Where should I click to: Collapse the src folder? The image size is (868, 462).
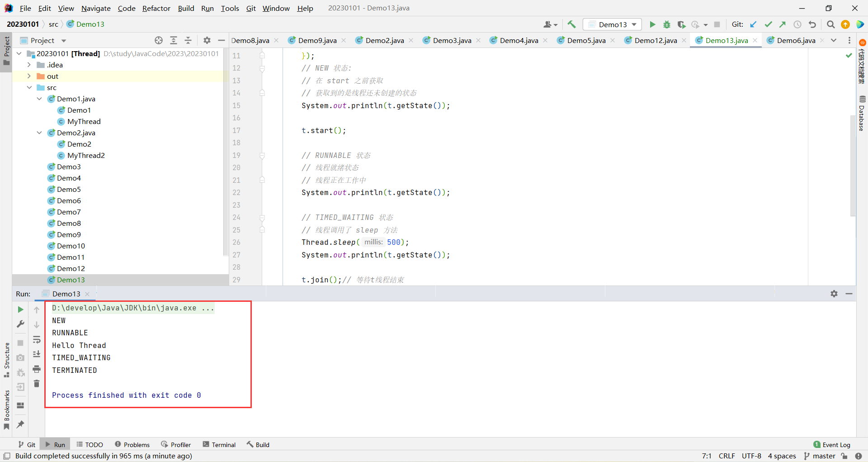click(29, 87)
